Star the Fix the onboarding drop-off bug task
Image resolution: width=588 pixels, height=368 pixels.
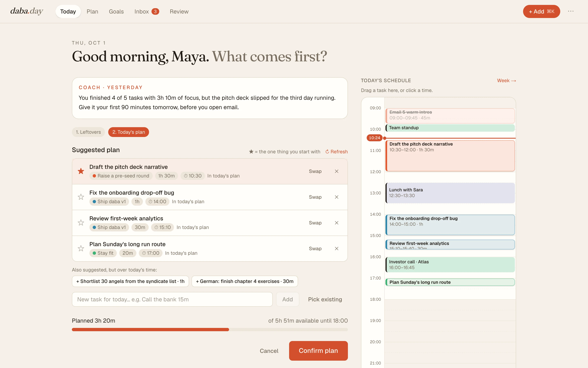click(x=81, y=197)
